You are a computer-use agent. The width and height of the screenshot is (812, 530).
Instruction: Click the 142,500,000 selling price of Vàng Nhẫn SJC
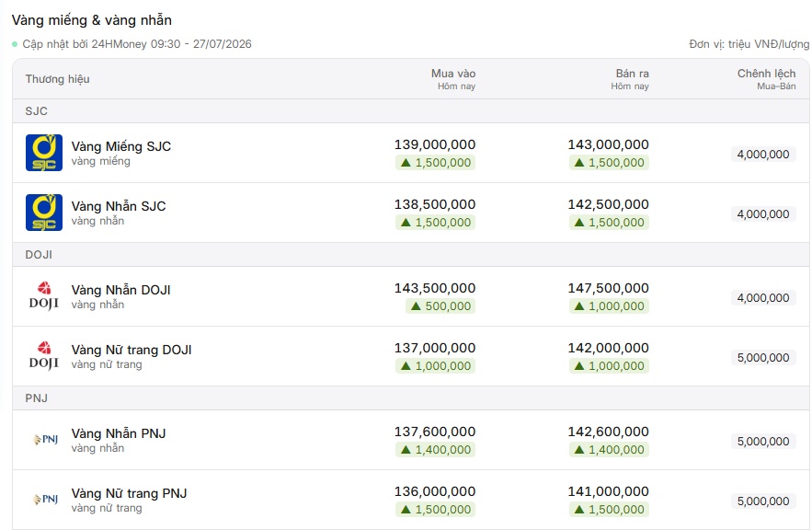pos(609,204)
